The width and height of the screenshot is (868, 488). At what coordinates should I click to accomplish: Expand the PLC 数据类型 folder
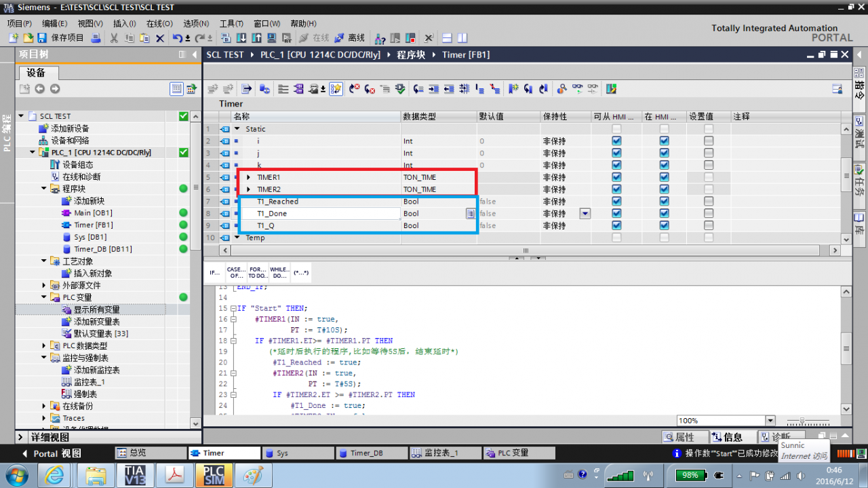pyautogui.click(x=44, y=345)
